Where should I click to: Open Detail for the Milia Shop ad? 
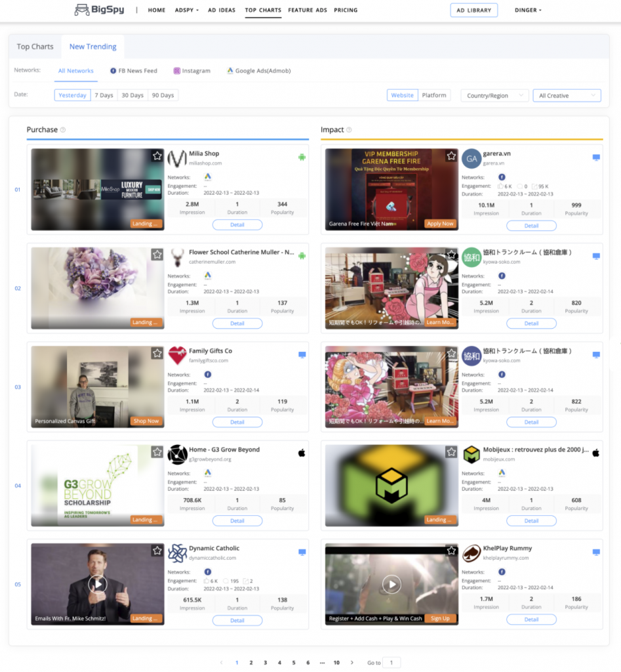coord(237,224)
